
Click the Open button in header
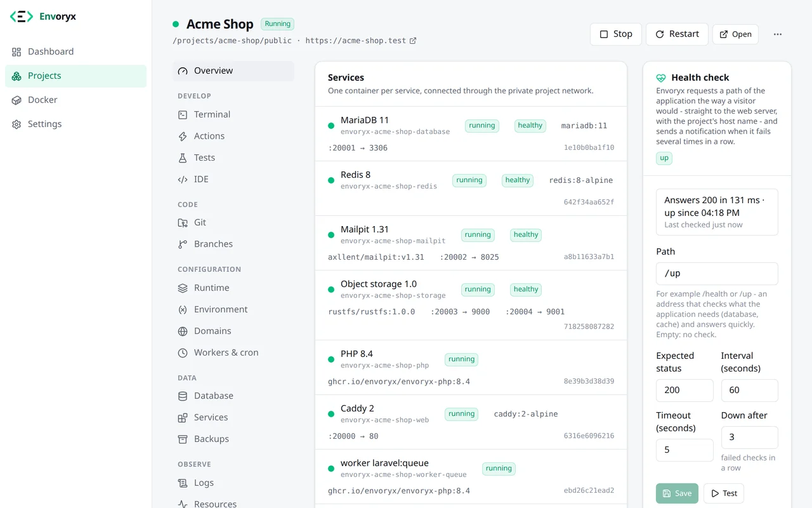[735, 34]
